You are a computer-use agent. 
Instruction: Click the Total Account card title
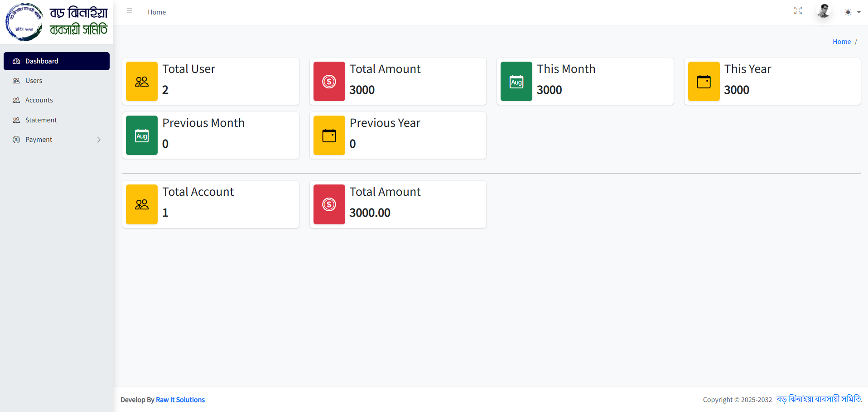pyautogui.click(x=198, y=192)
